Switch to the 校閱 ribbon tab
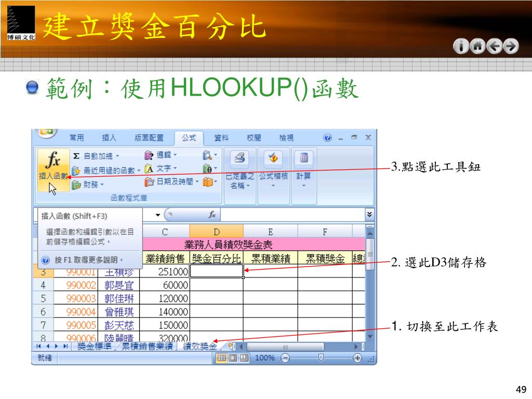This screenshot has height=399, width=532. [254, 138]
